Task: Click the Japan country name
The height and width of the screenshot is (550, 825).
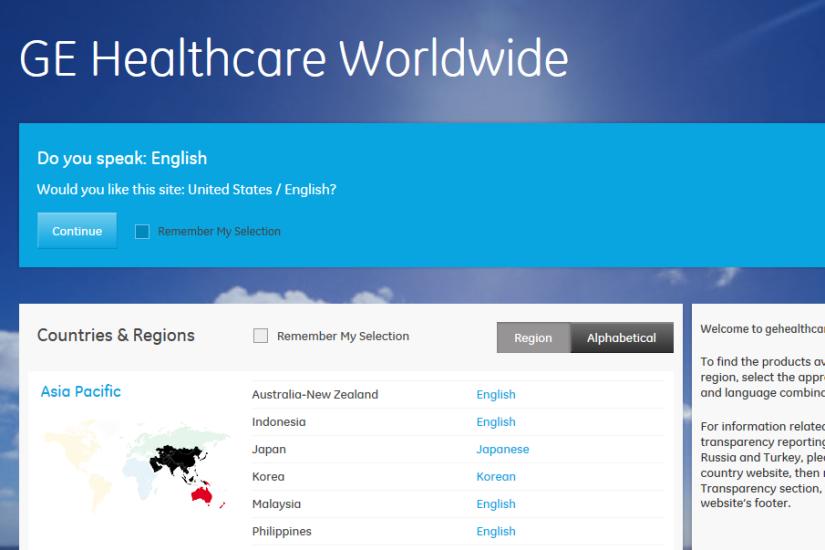Action: pyautogui.click(x=269, y=449)
